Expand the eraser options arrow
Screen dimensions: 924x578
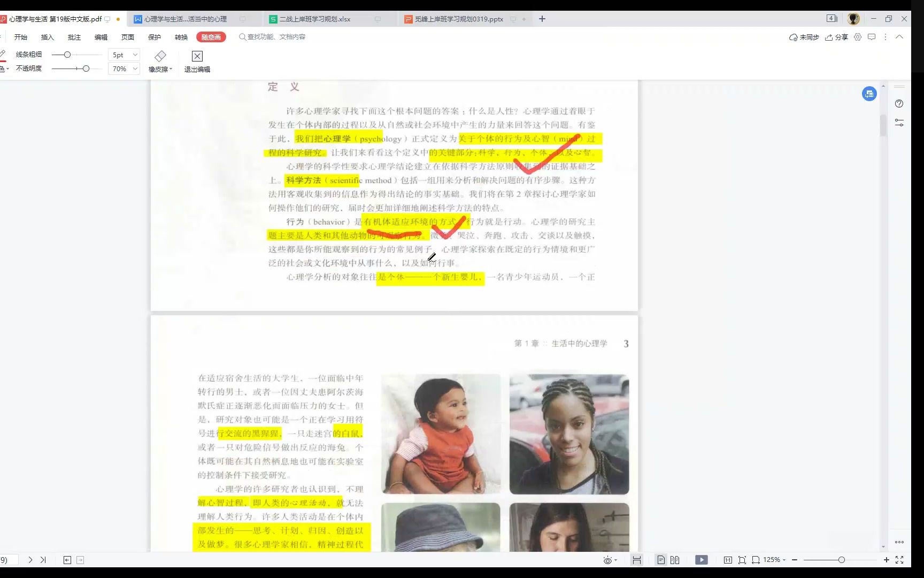point(171,70)
